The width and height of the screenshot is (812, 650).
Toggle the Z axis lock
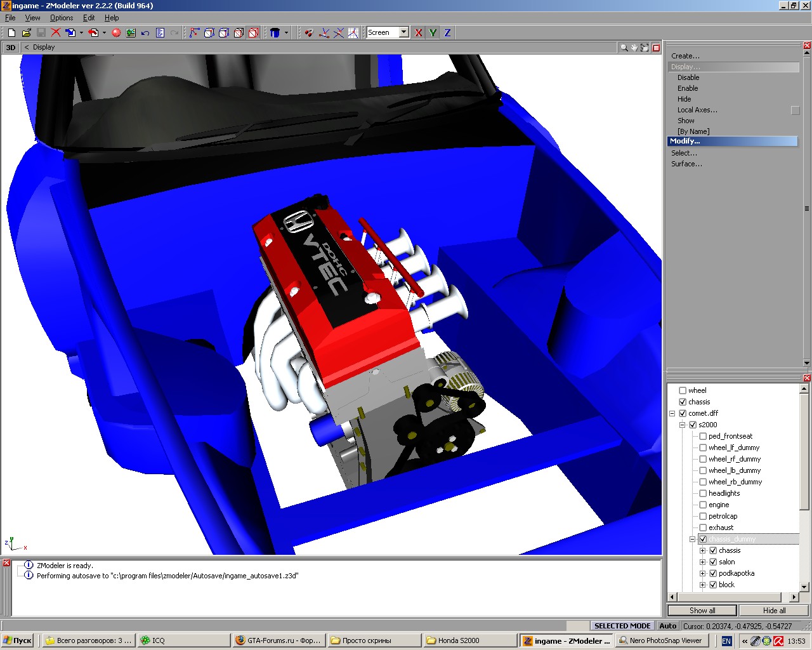[x=447, y=32]
